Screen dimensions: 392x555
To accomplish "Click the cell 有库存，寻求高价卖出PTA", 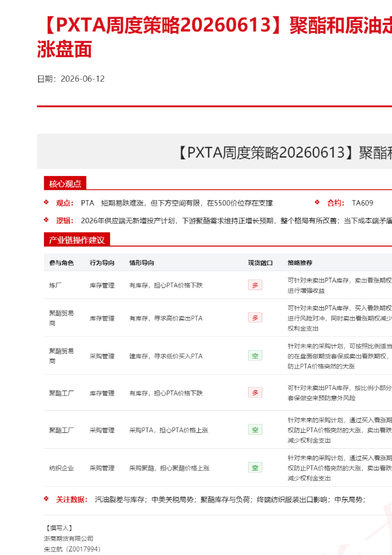I will (166, 318).
